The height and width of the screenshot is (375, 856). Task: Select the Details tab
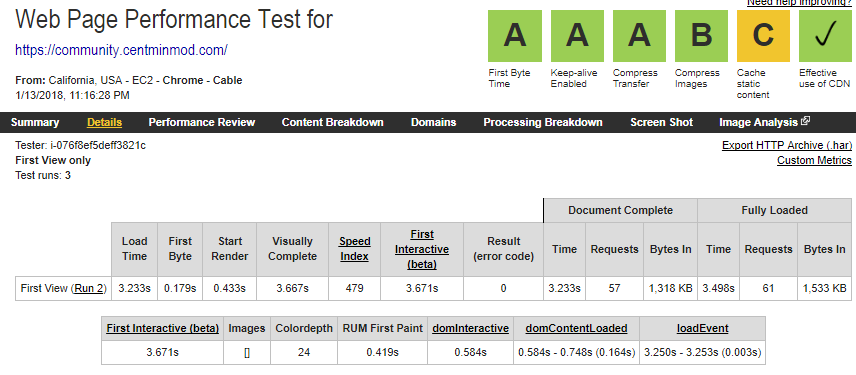[x=104, y=122]
